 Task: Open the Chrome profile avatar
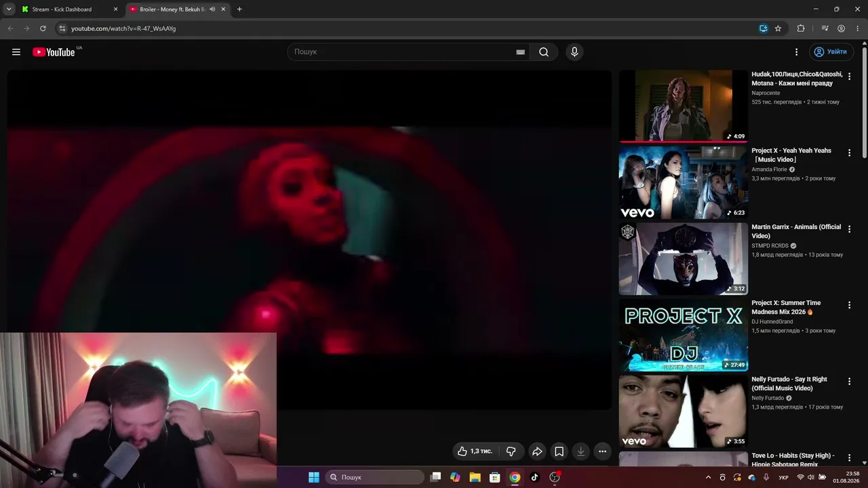841,28
